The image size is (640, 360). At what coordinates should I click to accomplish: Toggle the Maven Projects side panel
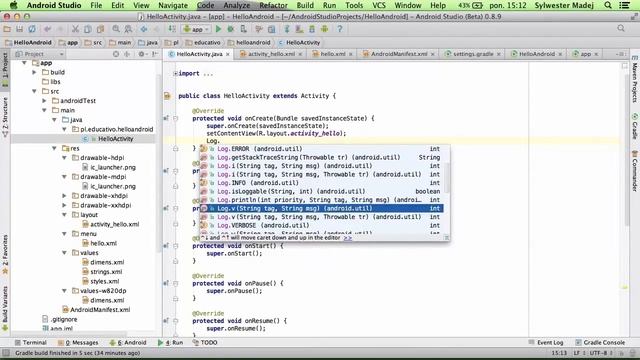[635, 80]
